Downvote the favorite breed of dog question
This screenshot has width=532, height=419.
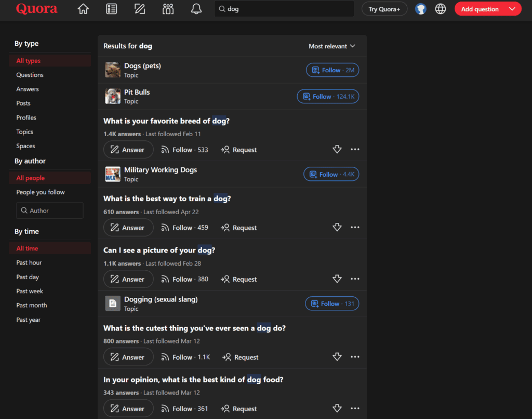click(337, 149)
